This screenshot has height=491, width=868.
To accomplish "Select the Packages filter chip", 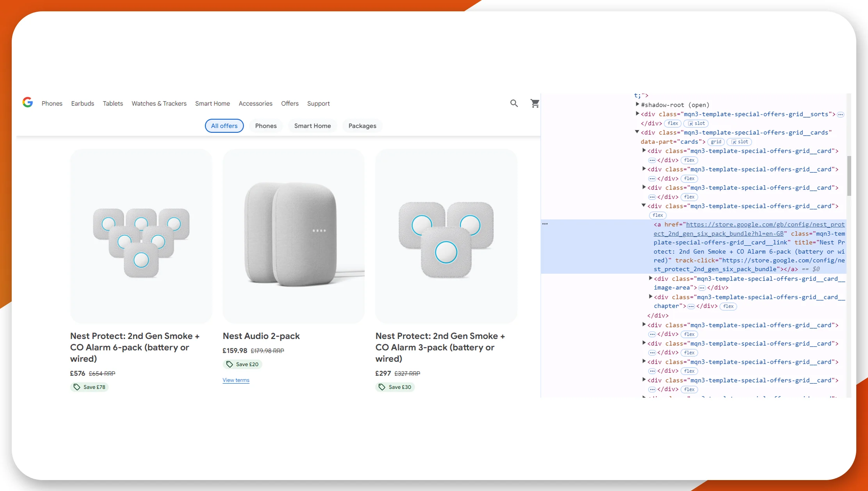I will (x=362, y=126).
